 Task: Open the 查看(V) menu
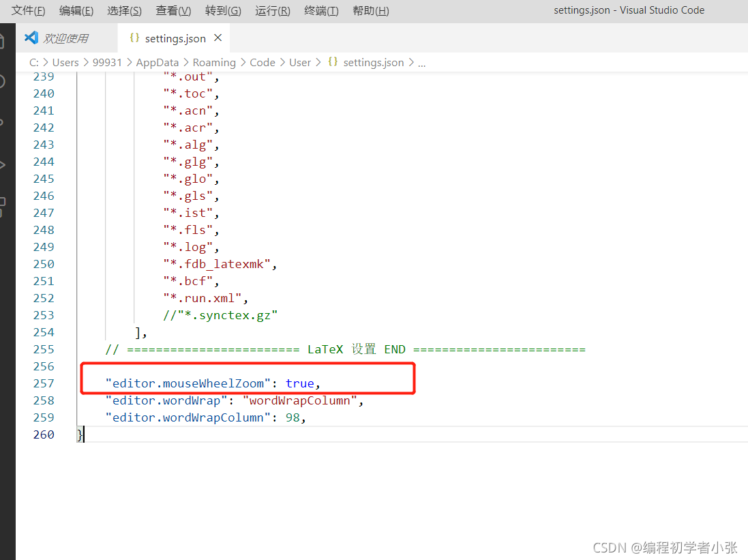pyautogui.click(x=173, y=10)
